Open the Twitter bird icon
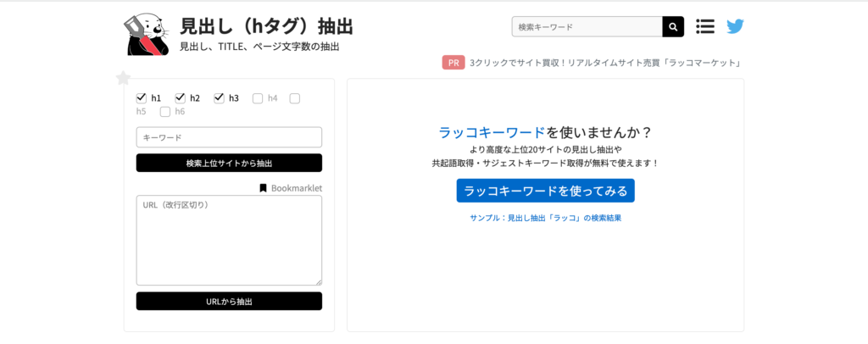This screenshot has height=344, width=868. pos(735,26)
